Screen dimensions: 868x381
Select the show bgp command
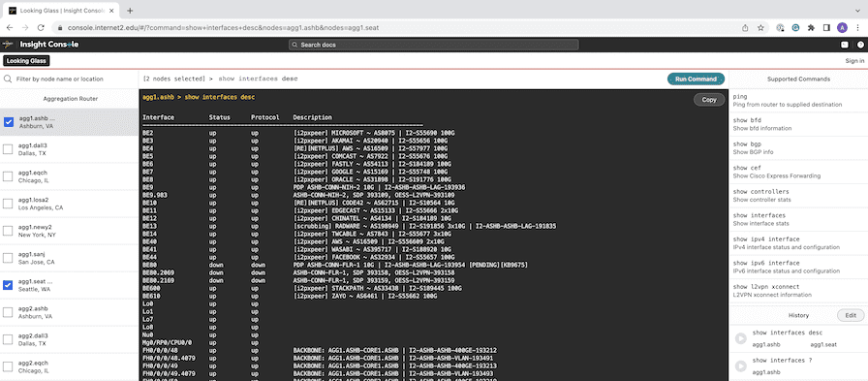tap(797, 148)
